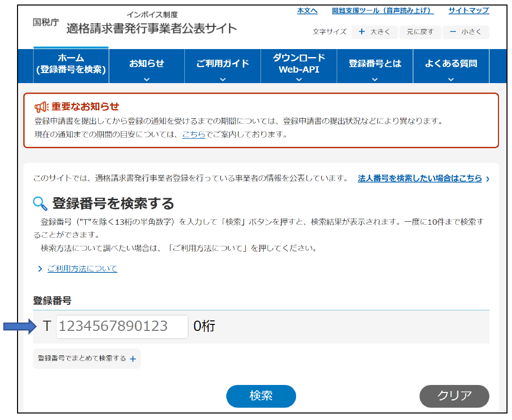Click the 0桁 digit counter text
Viewport: 512px width, 420px height.
point(204,326)
